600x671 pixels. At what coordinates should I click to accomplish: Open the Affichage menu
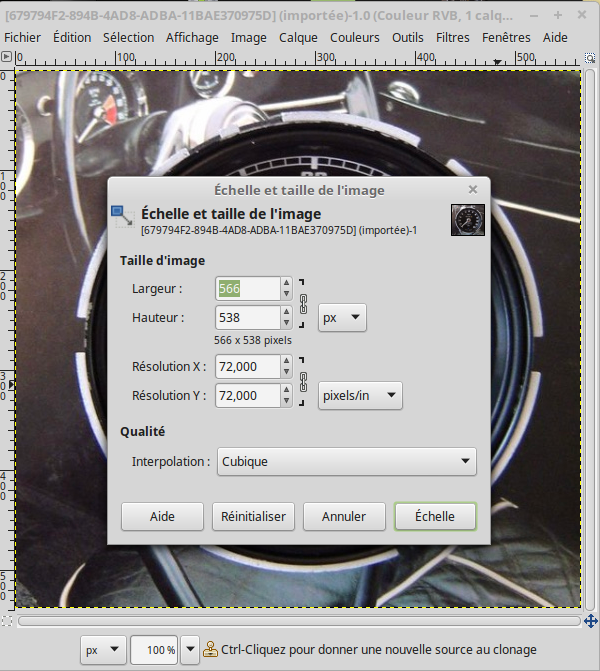[192, 38]
